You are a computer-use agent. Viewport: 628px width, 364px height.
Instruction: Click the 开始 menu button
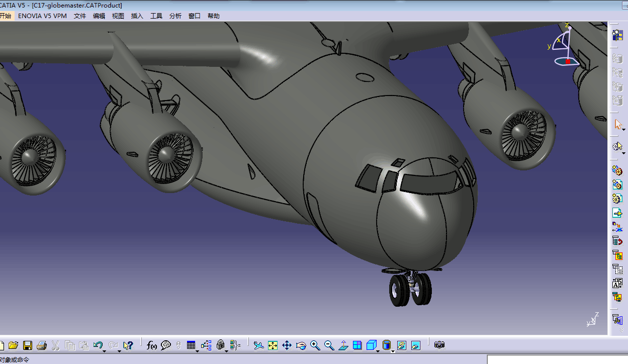[x=5, y=16]
